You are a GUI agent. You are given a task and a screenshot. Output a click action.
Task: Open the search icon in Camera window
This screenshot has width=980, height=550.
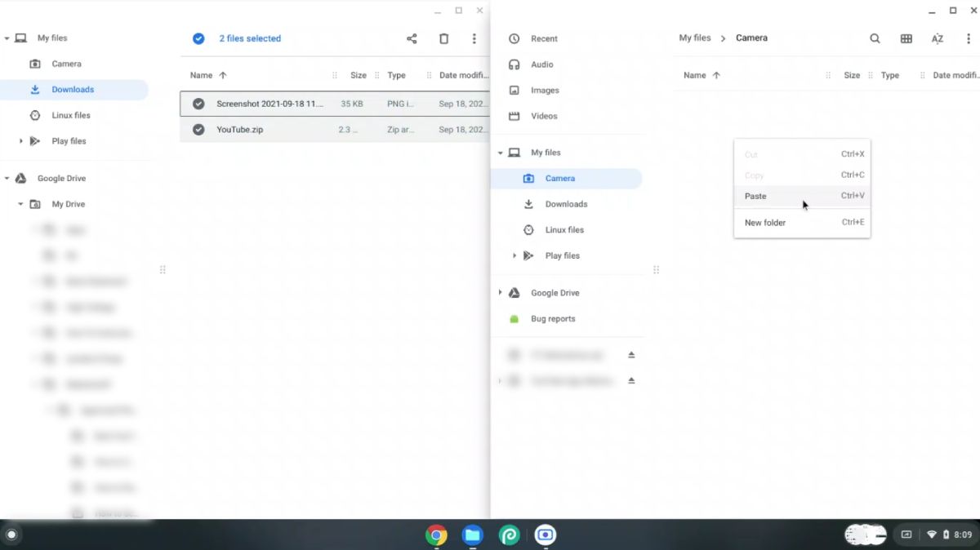(874, 38)
